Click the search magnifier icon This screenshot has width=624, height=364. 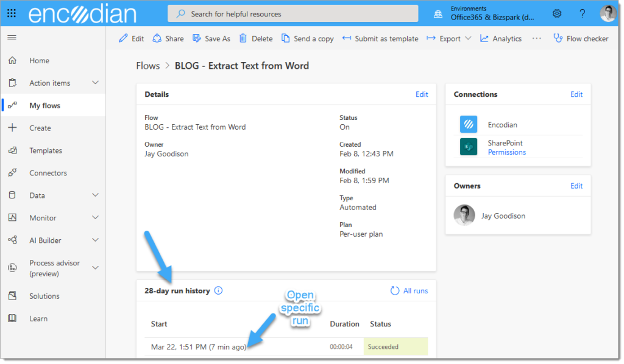pyautogui.click(x=180, y=14)
